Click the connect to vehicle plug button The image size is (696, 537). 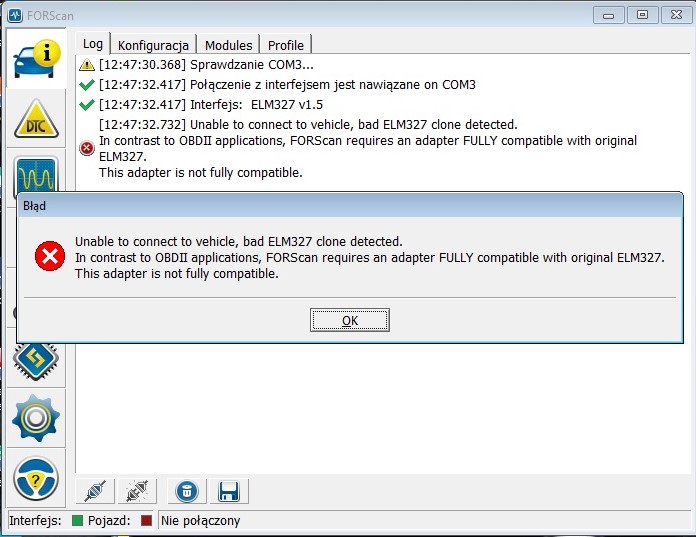coord(96,491)
